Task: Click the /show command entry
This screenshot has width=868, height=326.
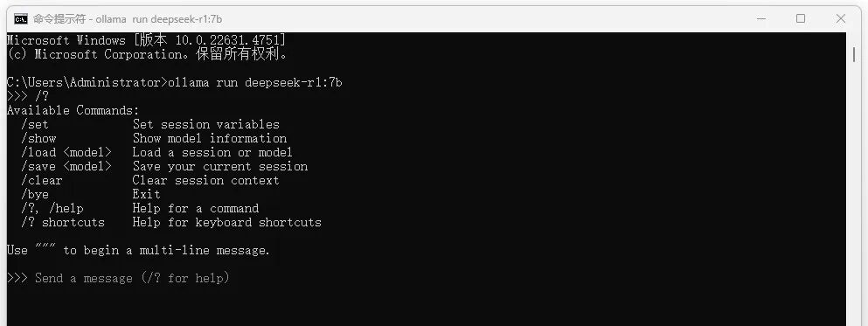Action: coord(38,138)
